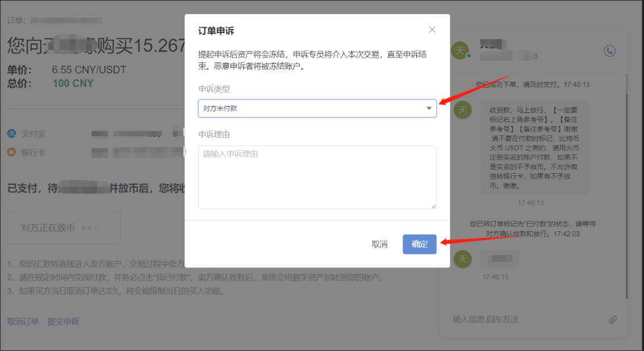
Task: Click the 输入信息,回车发送 chat input
Action: click(x=525, y=320)
